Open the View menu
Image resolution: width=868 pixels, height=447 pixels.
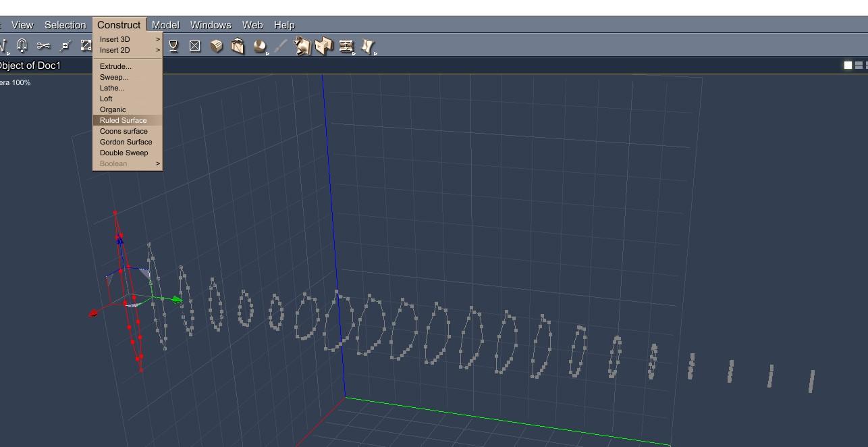(22, 25)
